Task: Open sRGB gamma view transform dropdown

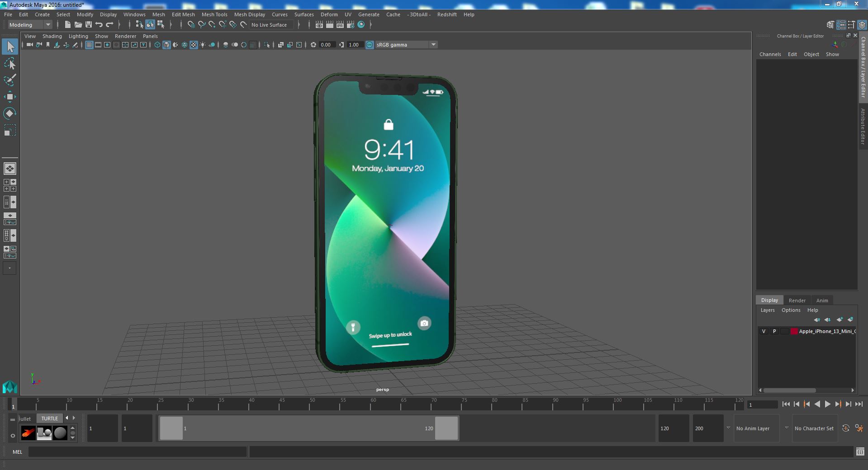Action: click(406, 45)
